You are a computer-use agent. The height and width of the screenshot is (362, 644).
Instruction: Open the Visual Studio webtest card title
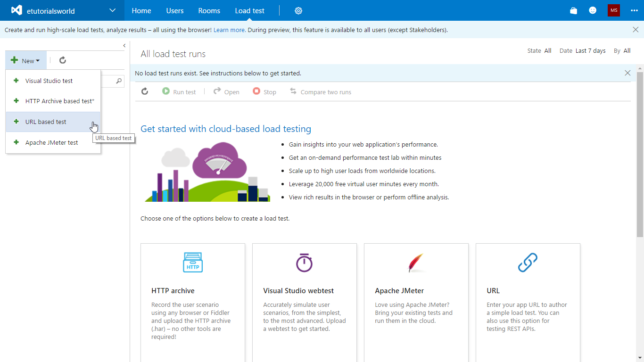pyautogui.click(x=298, y=291)
